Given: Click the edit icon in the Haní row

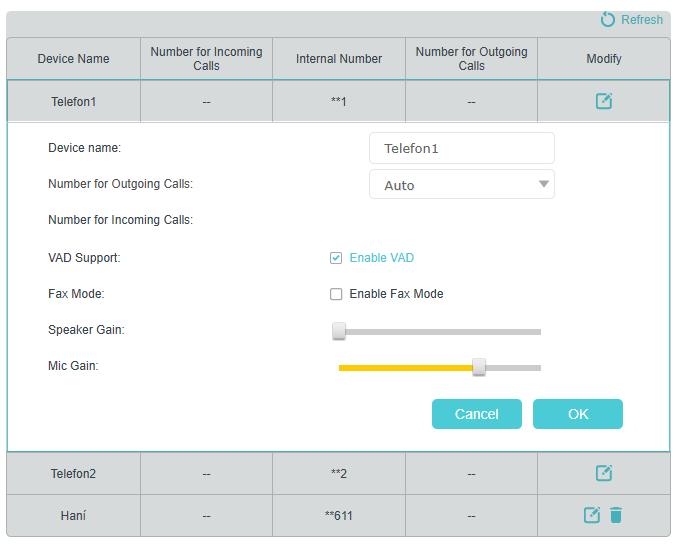Looking at the screenshot, I should point(592,515).
